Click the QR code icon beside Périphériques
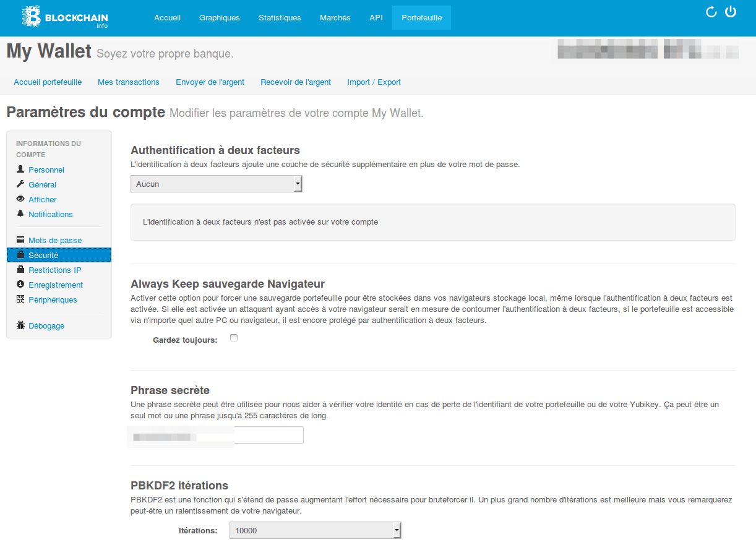 pyautogui.click(x=20, y=299)
